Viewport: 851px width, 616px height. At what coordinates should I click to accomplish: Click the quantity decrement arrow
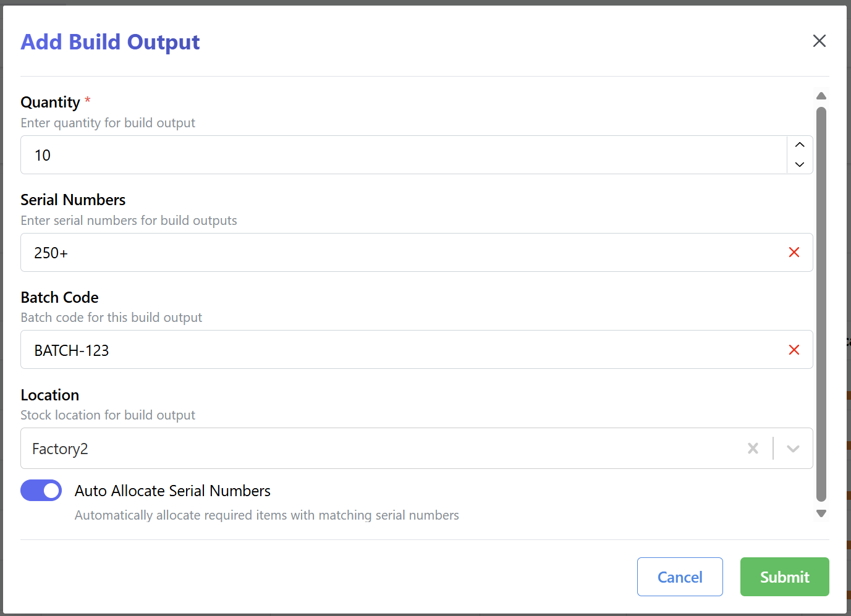[799, 164]
